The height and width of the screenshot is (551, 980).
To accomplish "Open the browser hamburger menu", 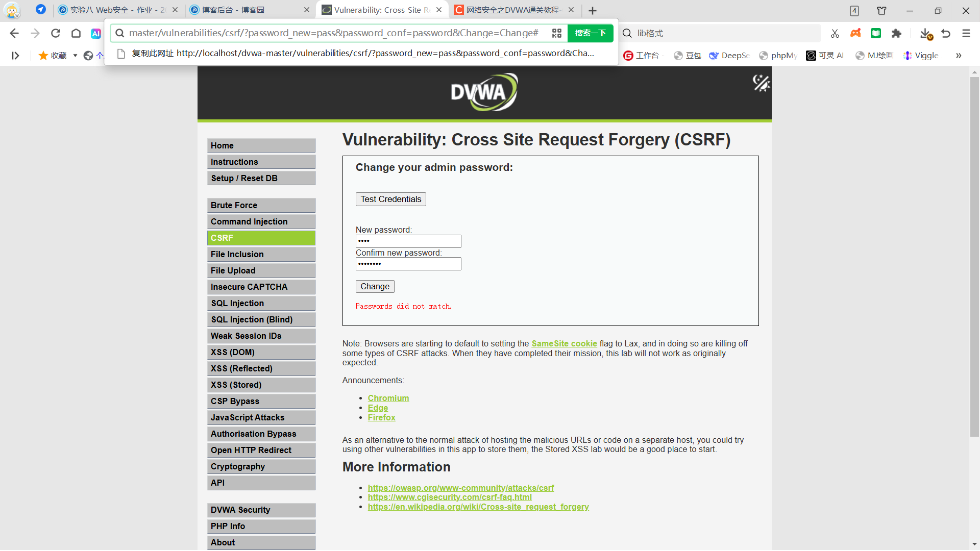I will pos(966,33).
